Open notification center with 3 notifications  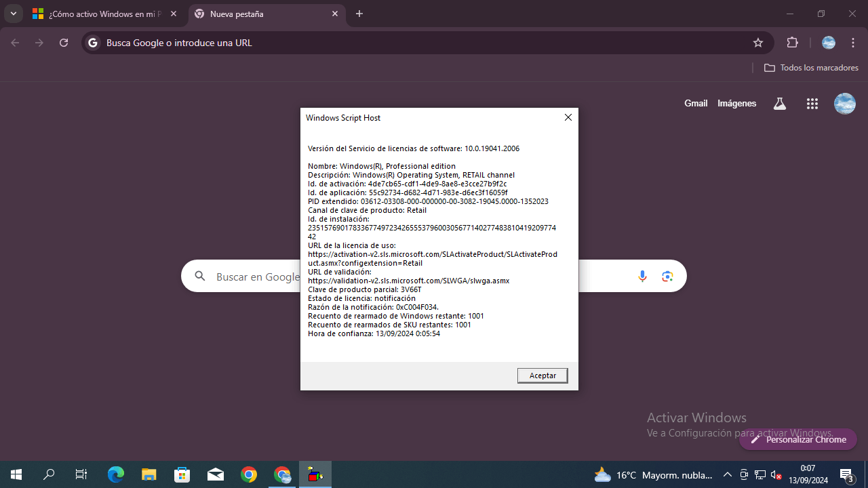coord(846,475)
